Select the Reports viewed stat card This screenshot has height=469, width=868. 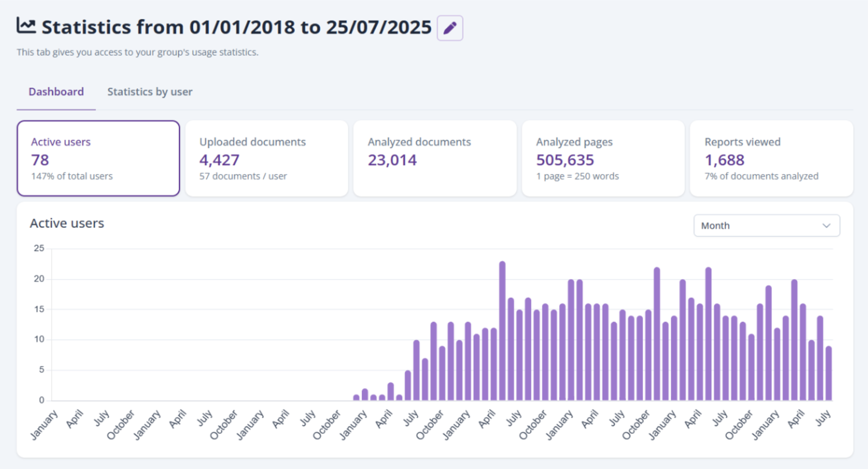(771, 158)
